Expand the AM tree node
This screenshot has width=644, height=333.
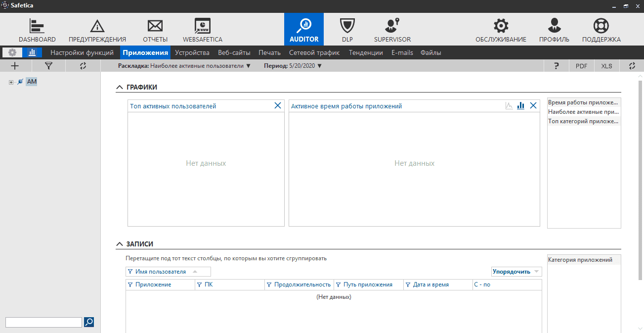(11, 82)
